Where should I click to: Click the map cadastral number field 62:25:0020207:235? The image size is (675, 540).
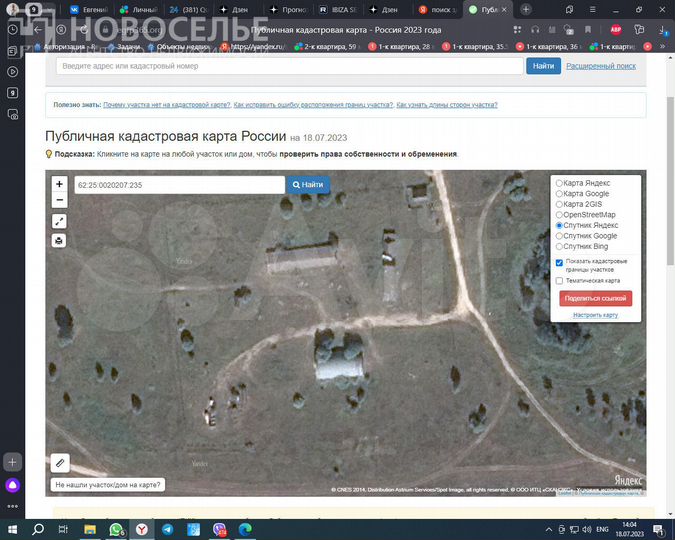(180, 185)
